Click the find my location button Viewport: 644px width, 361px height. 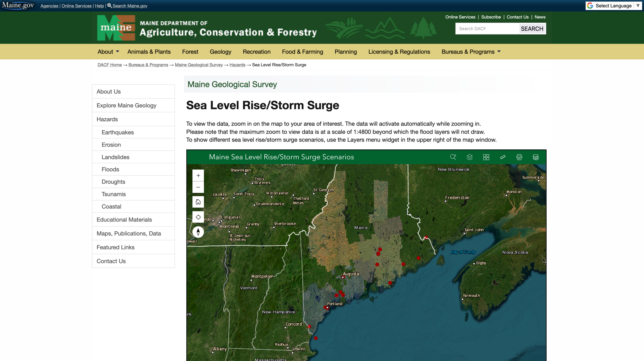198,217
